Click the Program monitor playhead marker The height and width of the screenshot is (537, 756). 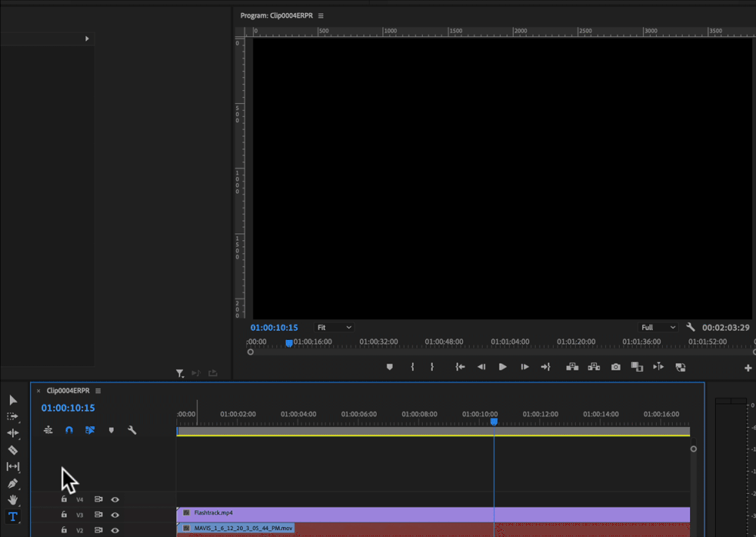tap(288, 343)
